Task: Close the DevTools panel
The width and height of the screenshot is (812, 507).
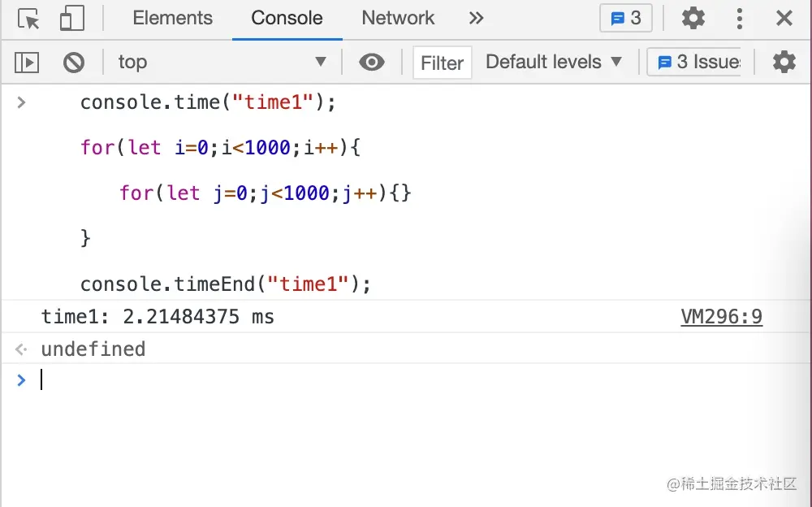Action: (784, 18)
